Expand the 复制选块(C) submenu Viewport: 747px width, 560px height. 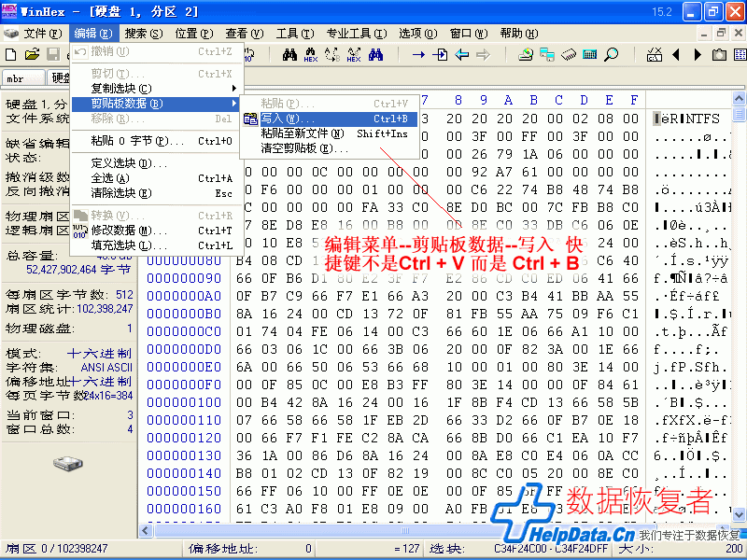point(156,89)
